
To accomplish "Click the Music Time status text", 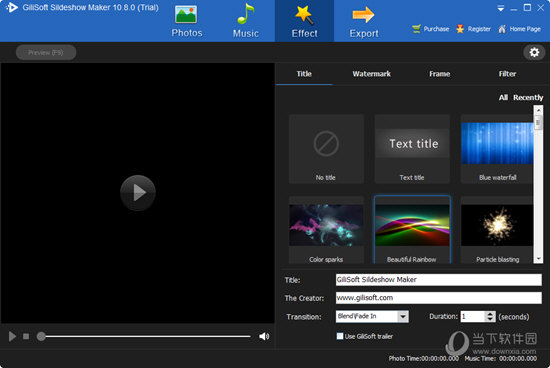I will (501, 359).
